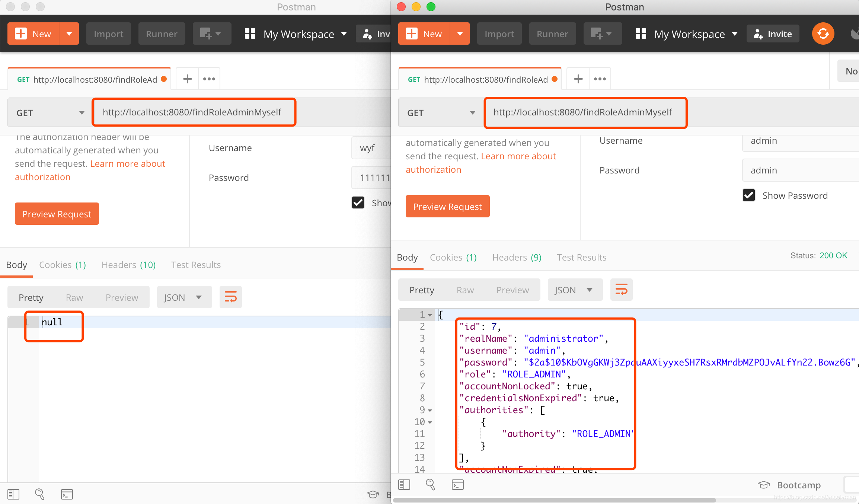Click the orange sync icon in right window

(823, 34)
